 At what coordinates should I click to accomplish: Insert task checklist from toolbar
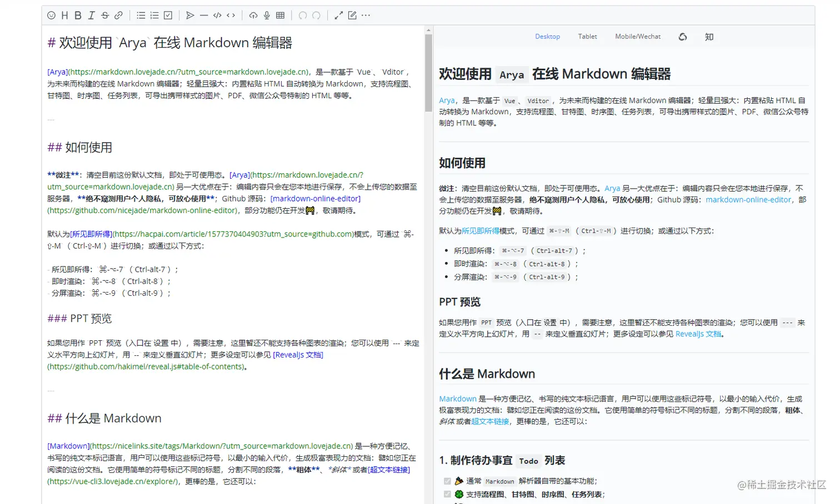168,16
